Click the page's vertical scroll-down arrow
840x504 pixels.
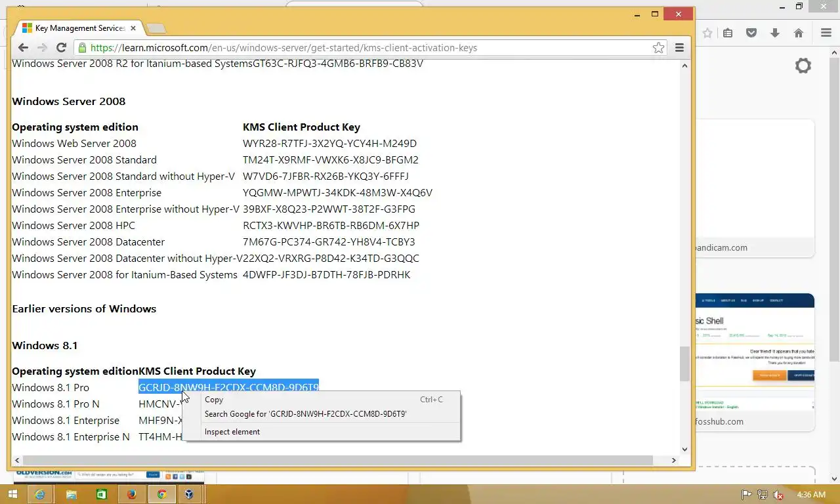coord(685,450)
